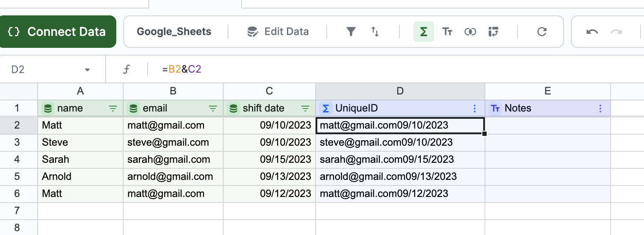Open the shift date column filter
Viewport: 644px width, 235px height.
[x=305, y=109]
